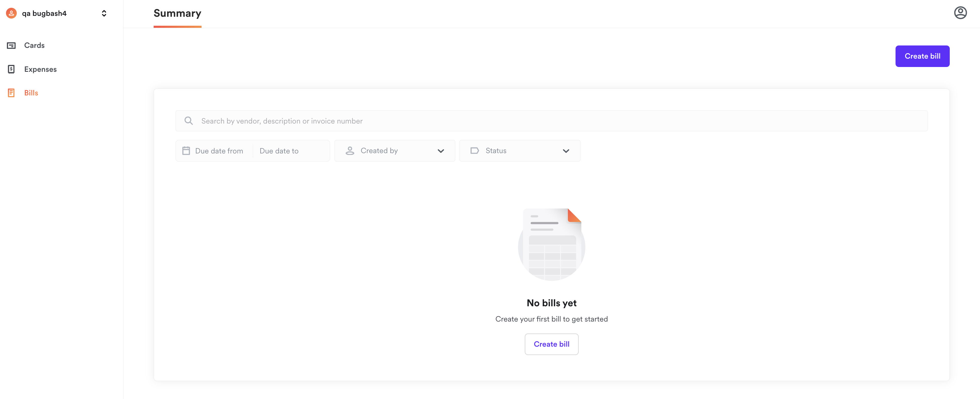
Task: Click the qa bugbash4 avatar icon
Action: pos(11,13)
